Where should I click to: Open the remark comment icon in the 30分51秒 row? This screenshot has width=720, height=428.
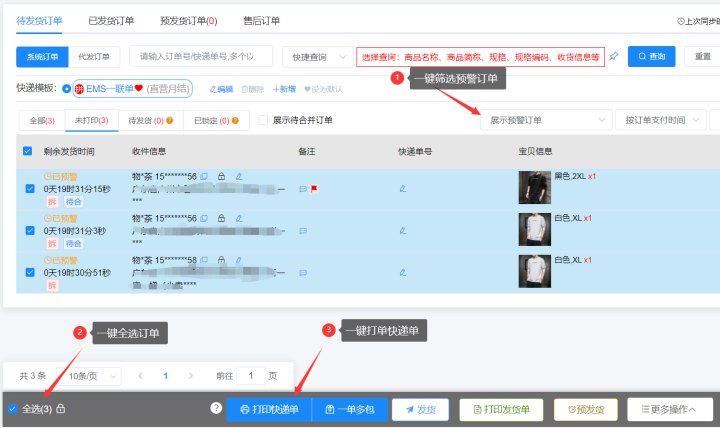(x=303, y=273)
